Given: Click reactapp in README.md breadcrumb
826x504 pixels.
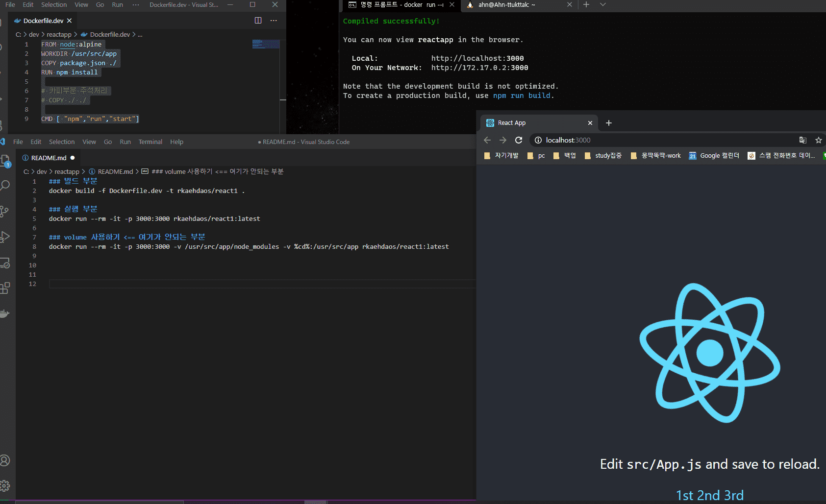Looking at the screenshot, I should (67, 171).
